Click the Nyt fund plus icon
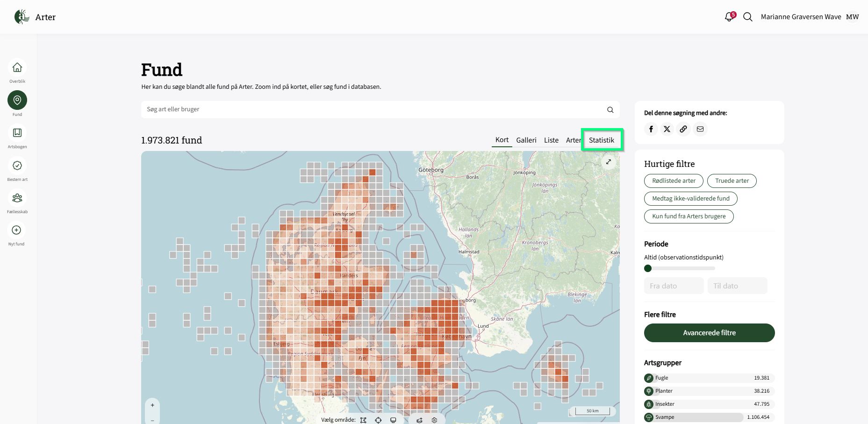Viewport: 868px width, 424px height. 17,230
